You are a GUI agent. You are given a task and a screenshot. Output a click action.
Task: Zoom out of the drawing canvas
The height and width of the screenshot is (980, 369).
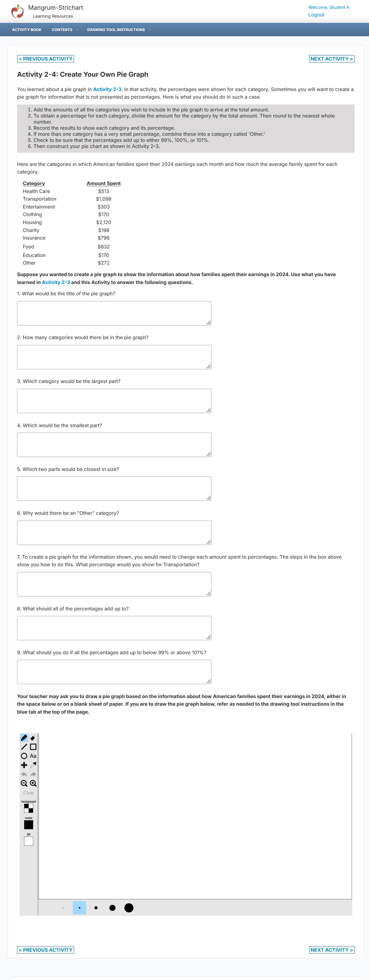pos(24,783)
